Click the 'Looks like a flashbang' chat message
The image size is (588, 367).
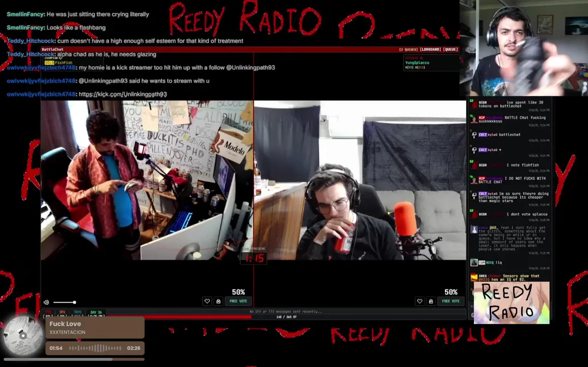[76, 28]
